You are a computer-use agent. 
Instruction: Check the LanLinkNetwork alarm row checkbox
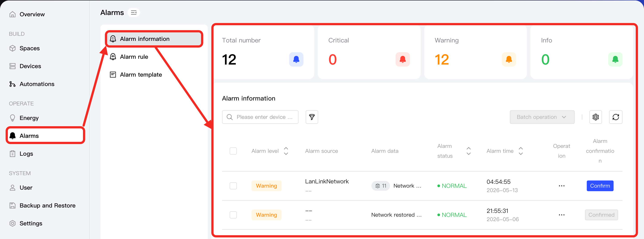[x=233, y=186]
